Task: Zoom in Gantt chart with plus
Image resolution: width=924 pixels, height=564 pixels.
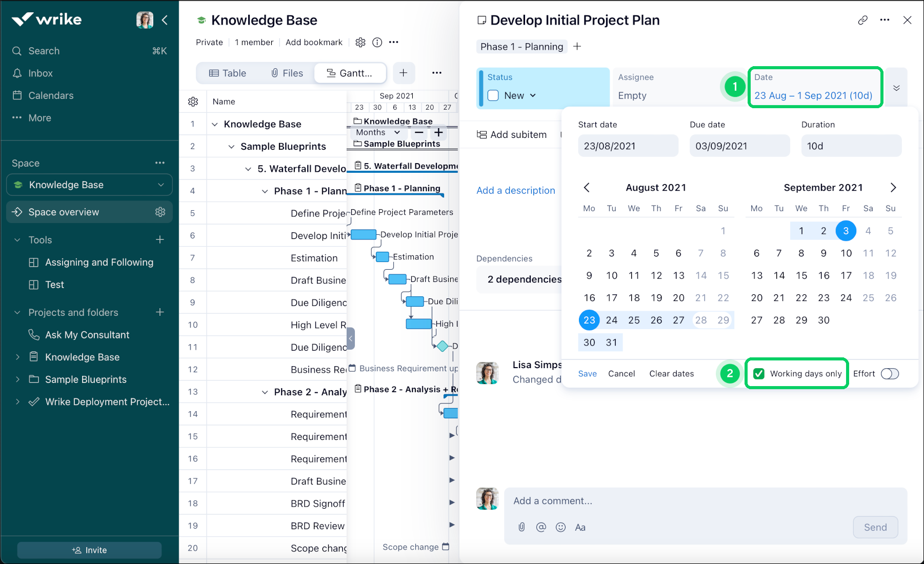Action: click(x=438, y=132)
